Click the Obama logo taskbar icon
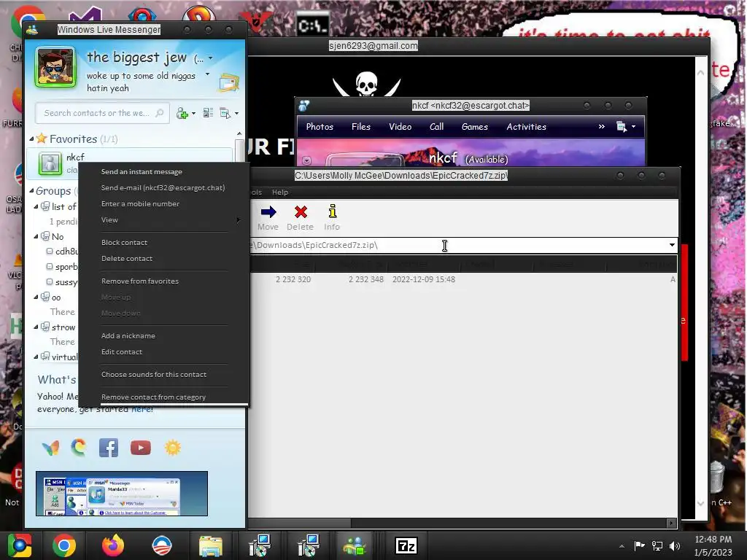This screenshot has width=747, height=560. point(161,545)
